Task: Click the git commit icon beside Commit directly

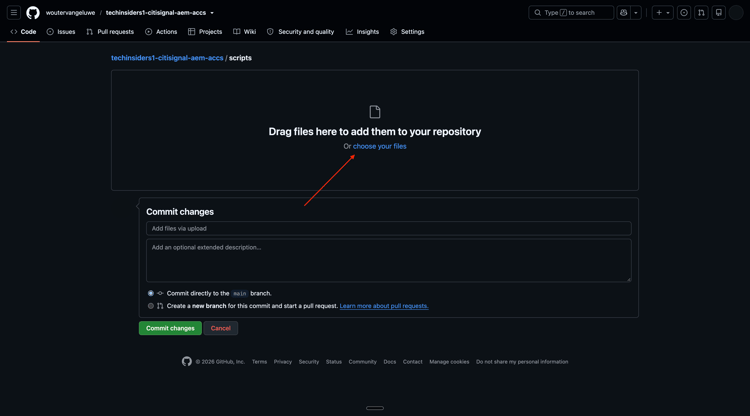Action: click(160, 293)
